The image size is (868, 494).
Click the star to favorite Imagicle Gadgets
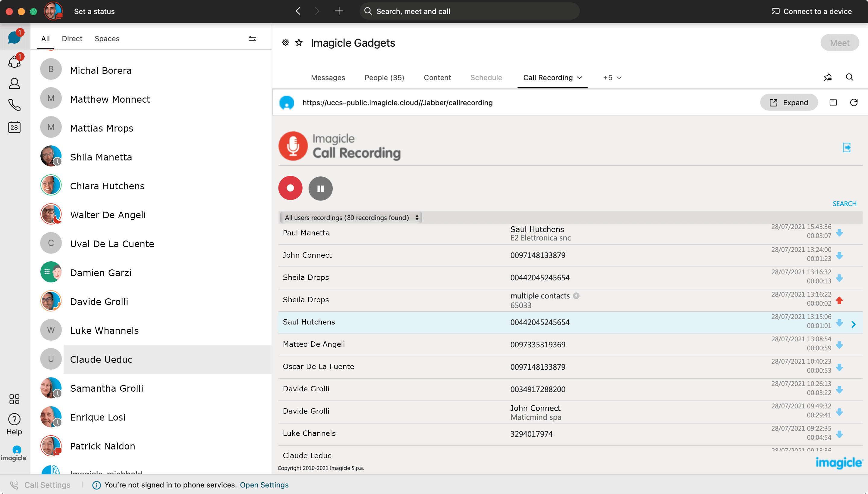click(x=299, y=43)
